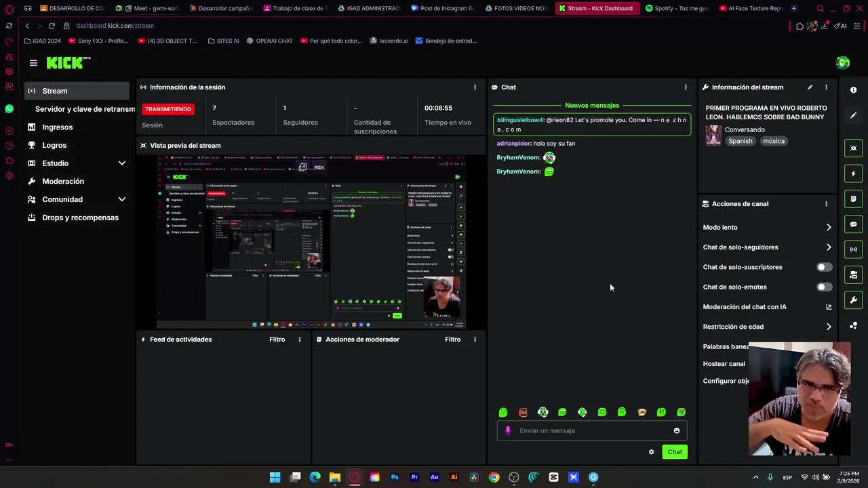
Task: Open Moderación del chat con IA link
Action: [768, 307]
